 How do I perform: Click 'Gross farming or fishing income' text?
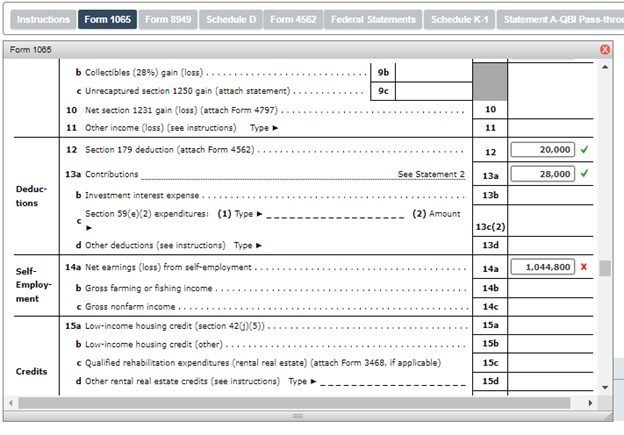148,288
